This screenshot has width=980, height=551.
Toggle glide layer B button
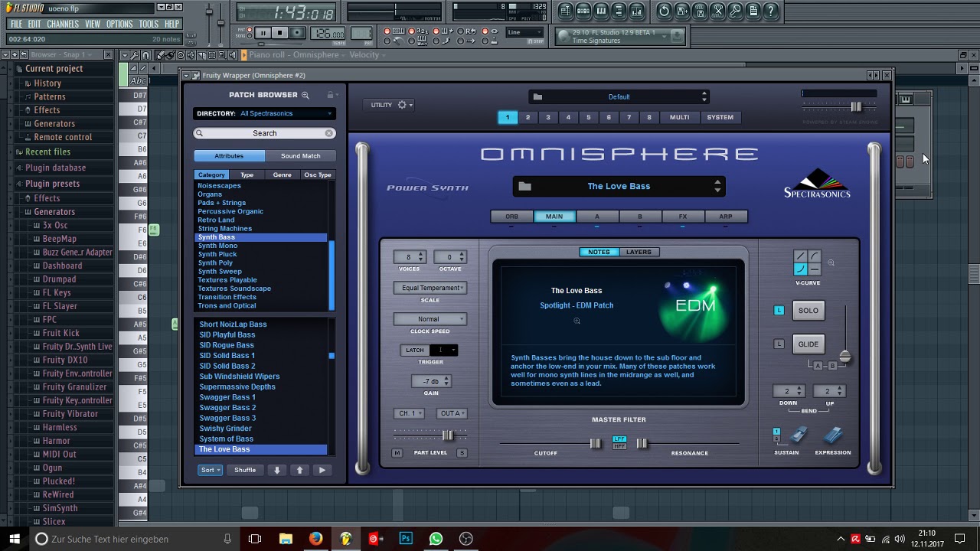coord(833,366)
